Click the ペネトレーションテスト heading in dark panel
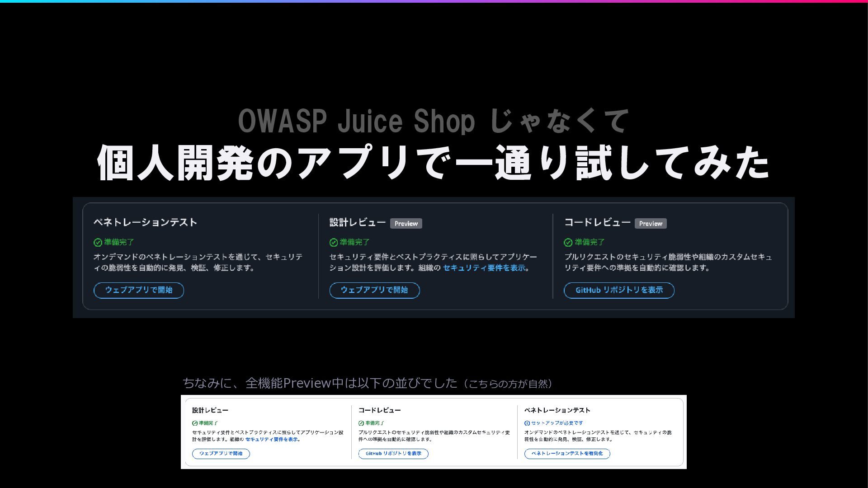The height and width of the screenshot is (488, 868). 145,222
